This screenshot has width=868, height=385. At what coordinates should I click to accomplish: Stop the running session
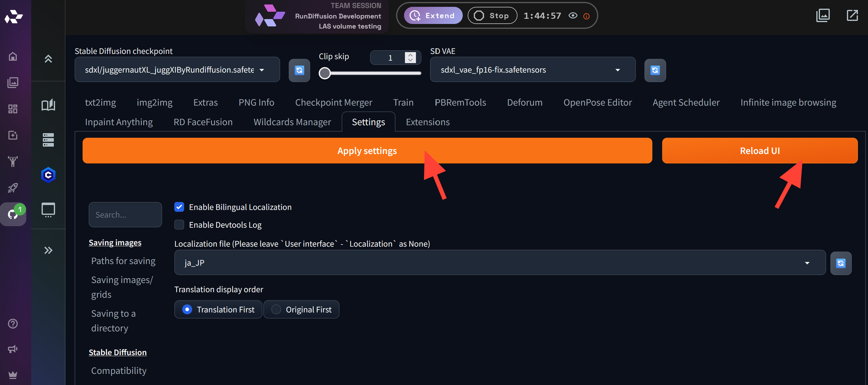click(492, 16)
